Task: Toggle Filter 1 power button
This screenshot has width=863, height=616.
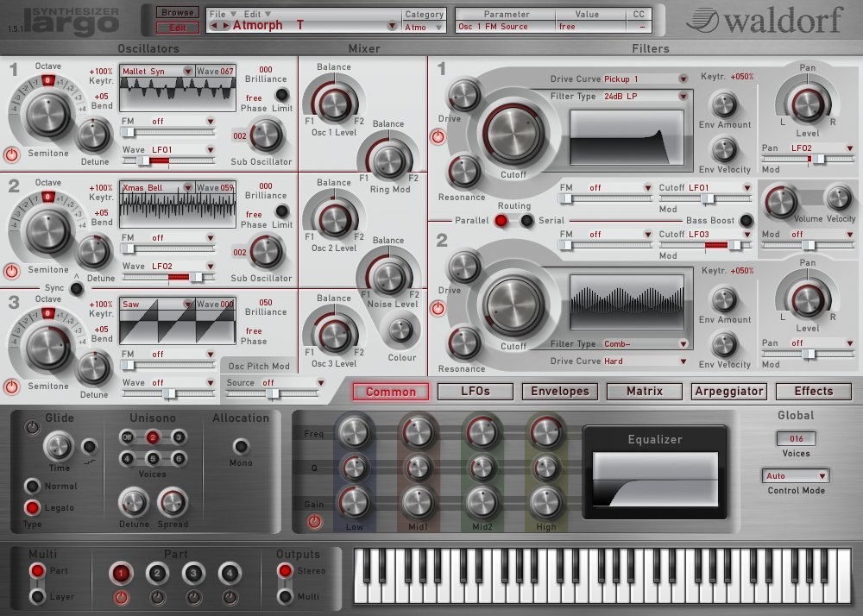Action: click(x=438, y=136)
